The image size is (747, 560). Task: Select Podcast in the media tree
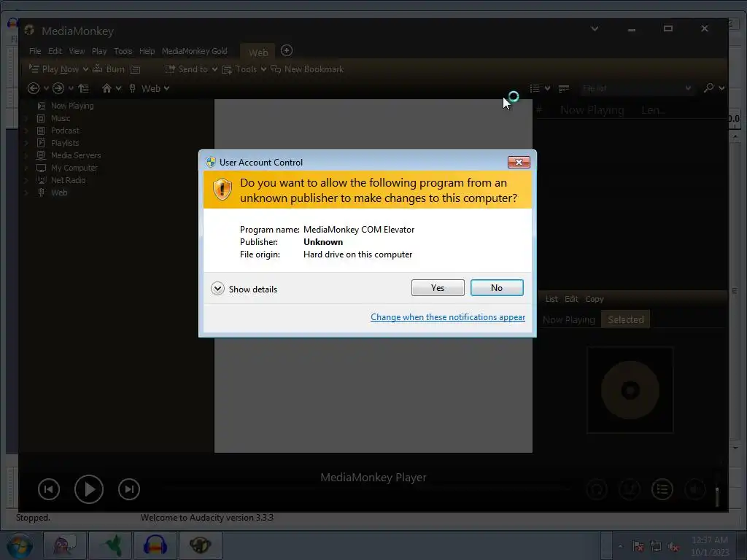coord(65,131)
